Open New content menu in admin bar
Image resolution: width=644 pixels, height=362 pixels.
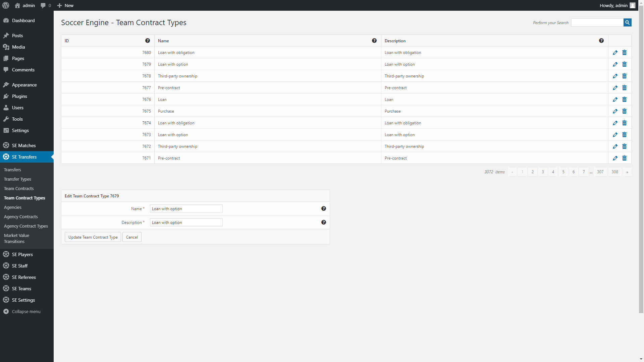pyautogui.click(x=65, y=5)
